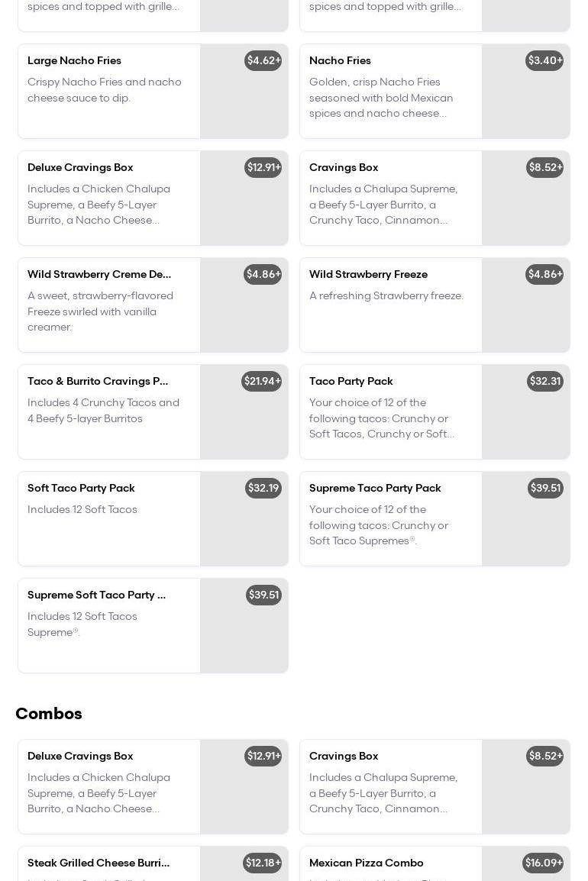Click the $12.18+ price badge
The image size is (588, 881).
(x=263, y=863)
